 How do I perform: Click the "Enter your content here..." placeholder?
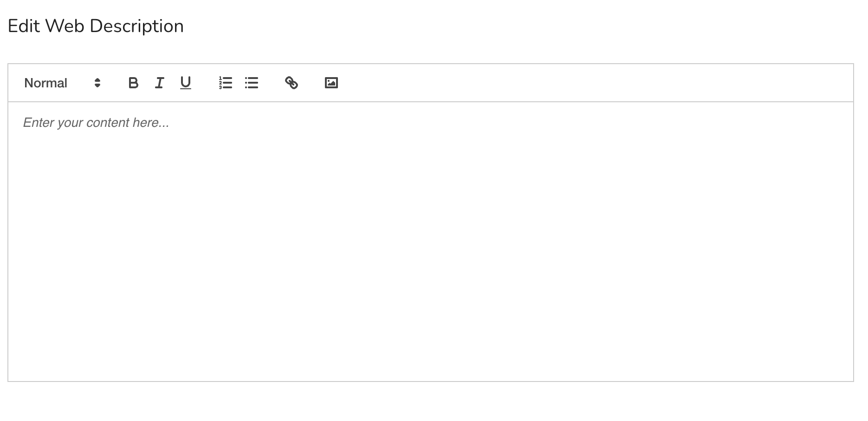(x=96, y=123)
